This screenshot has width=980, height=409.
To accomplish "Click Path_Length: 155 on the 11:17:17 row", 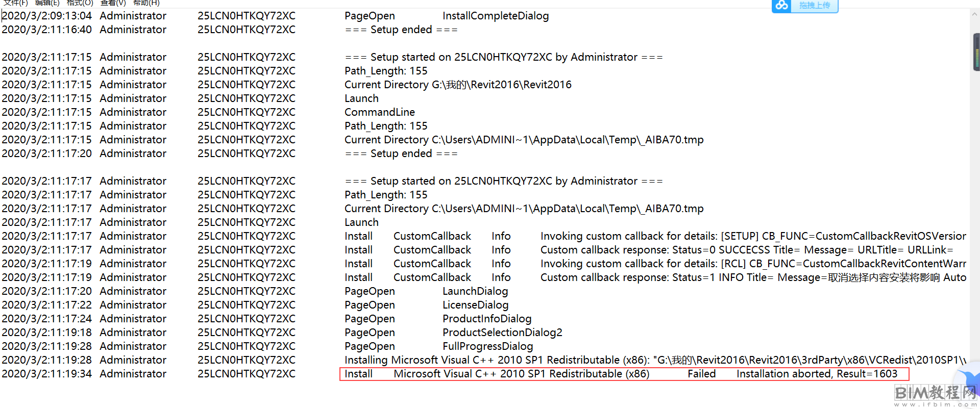I will tap(386, 195).
